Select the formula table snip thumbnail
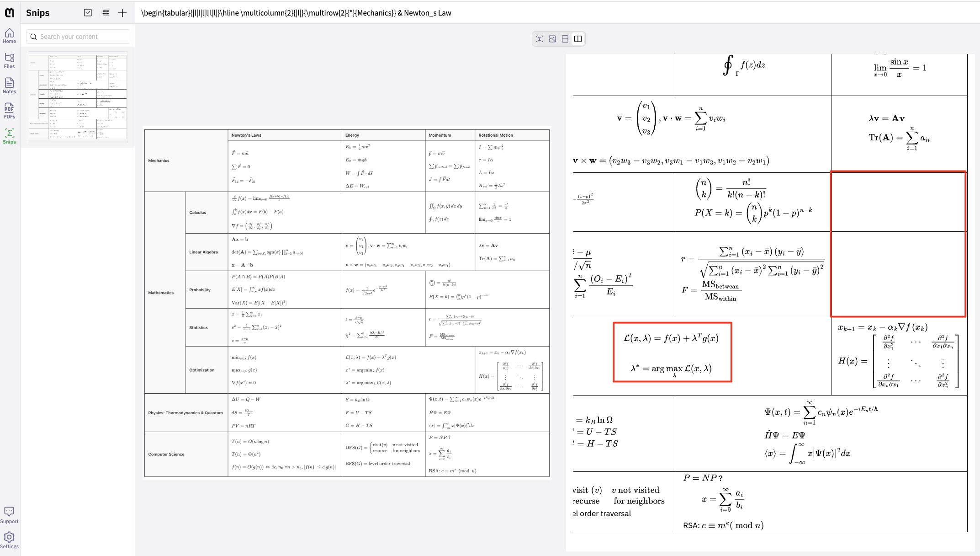980x556 pixels. point(78,97)
